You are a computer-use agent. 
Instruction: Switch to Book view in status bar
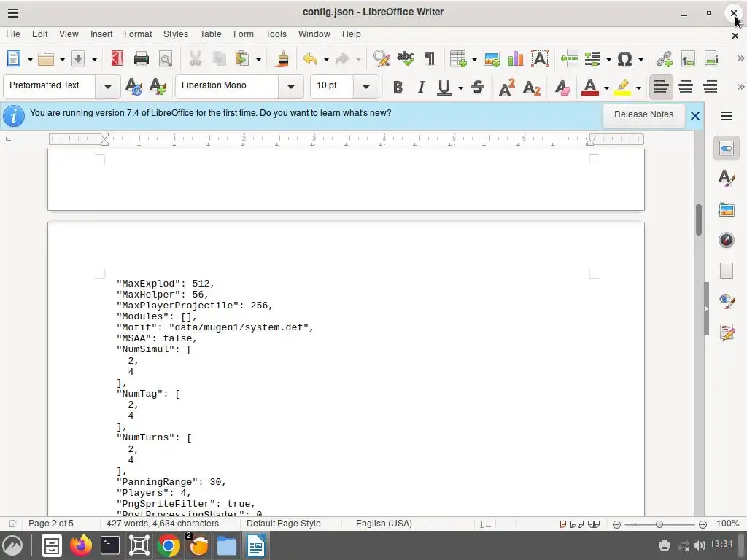594,524
